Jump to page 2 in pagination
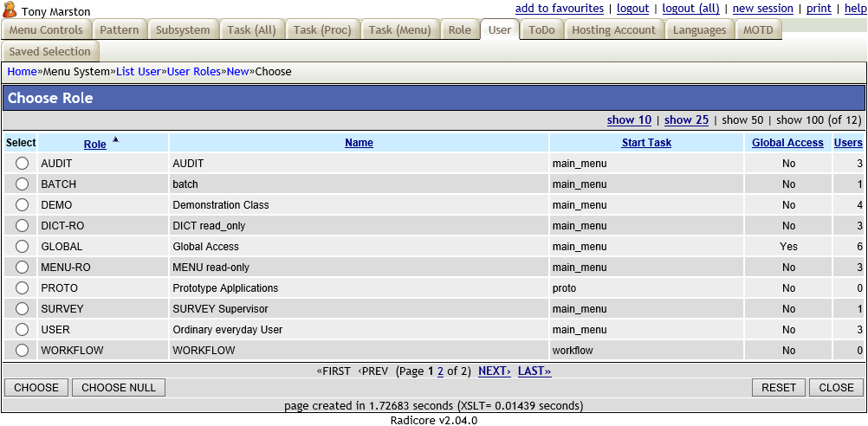Screen dimensions: 868x426 pos(440,371)
